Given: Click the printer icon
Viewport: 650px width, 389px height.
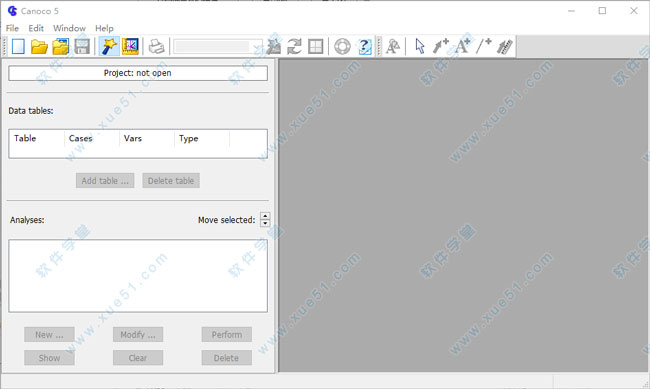Looking at the screenshot, I should [156, 46].
